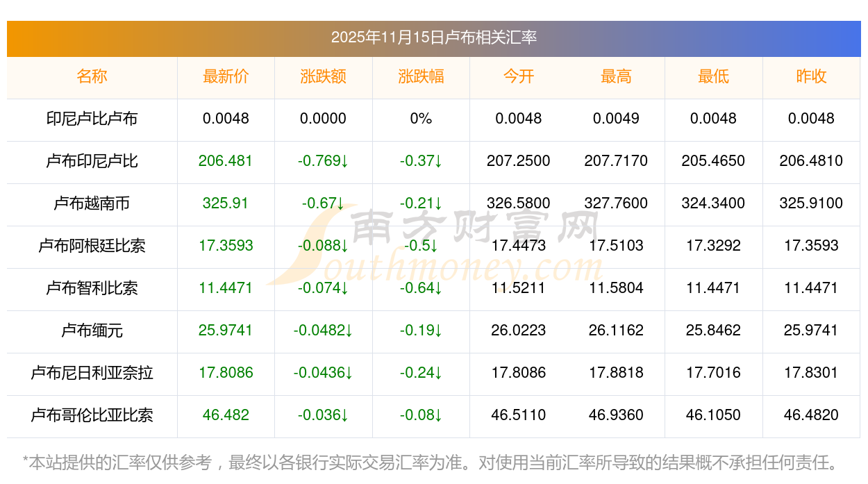
Task: Click previous close 46.4820
Action: point(811,415)
